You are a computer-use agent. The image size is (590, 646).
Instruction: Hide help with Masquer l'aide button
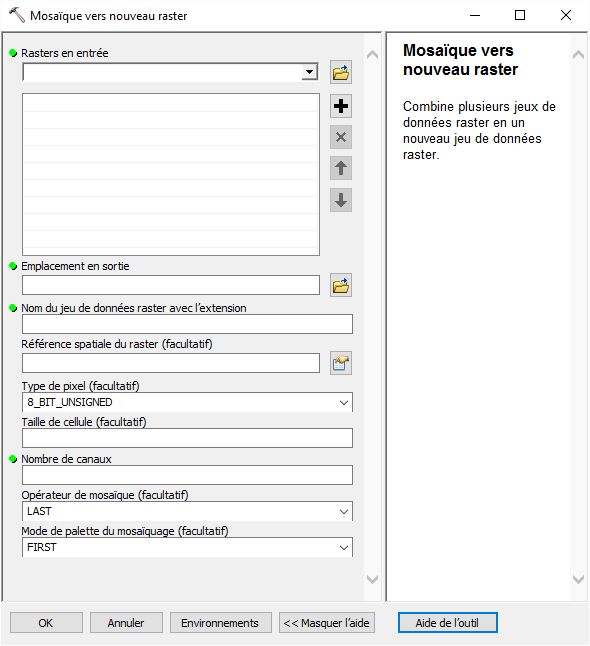[x=327, y=623]
